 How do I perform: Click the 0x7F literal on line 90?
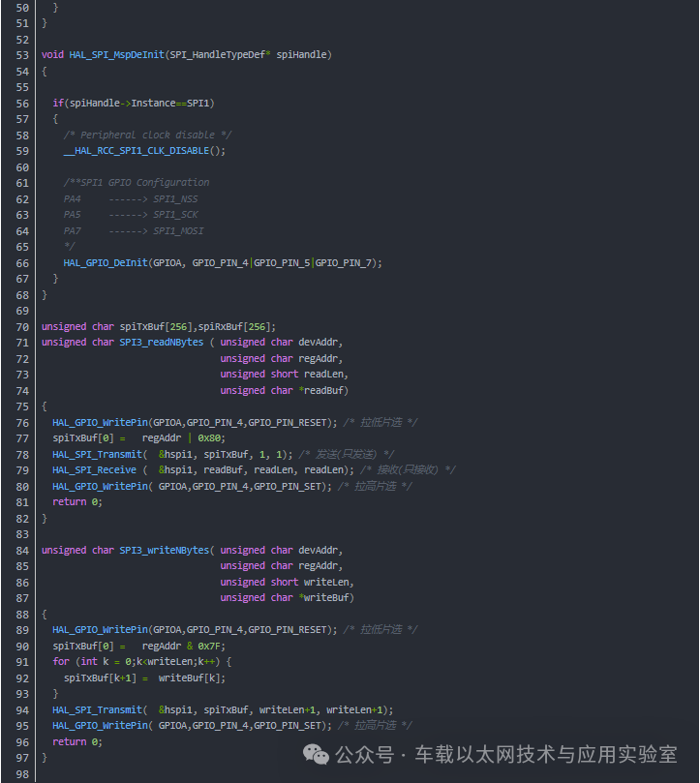click(209, 647)
